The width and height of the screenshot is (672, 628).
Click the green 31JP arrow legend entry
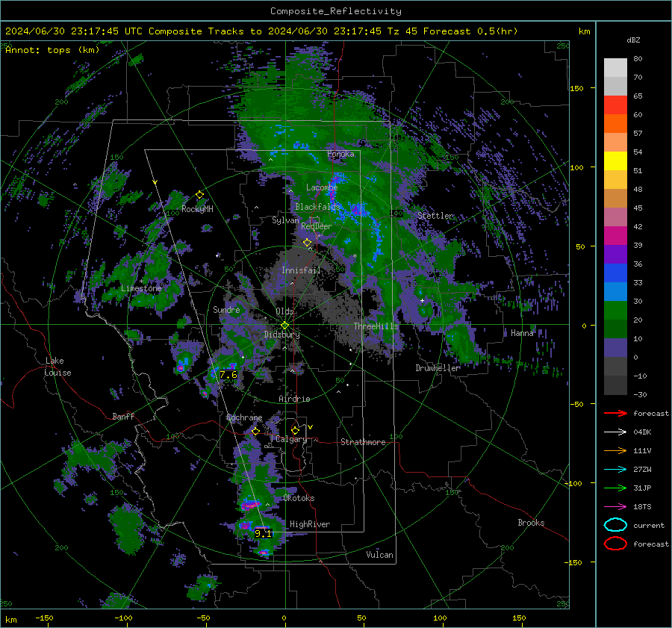click(615, 488)
